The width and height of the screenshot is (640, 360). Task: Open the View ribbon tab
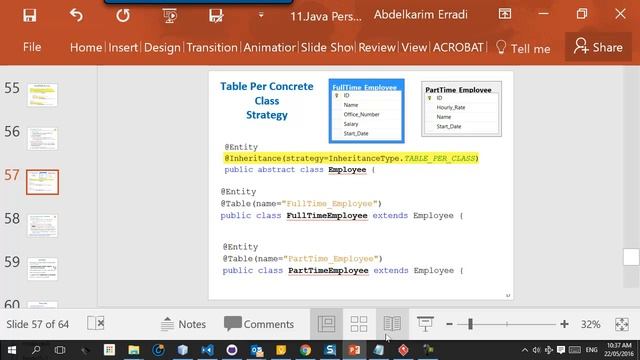[x=414, y=47]
